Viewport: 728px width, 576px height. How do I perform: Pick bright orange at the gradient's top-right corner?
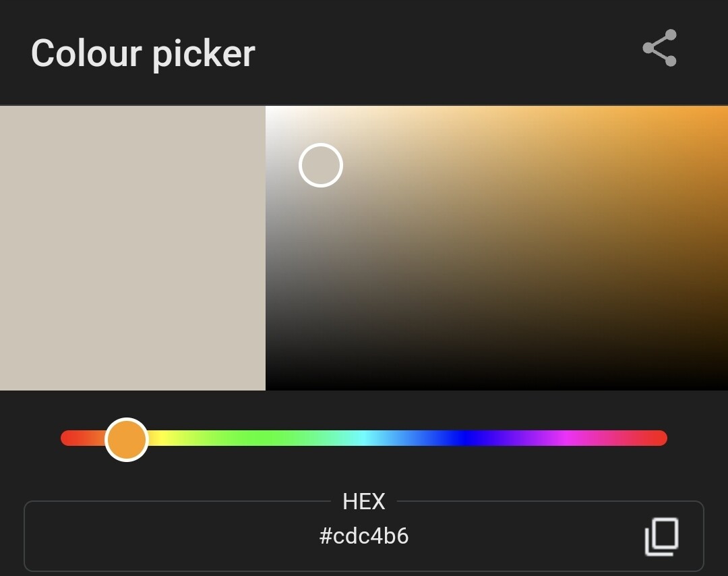[720, 112]
